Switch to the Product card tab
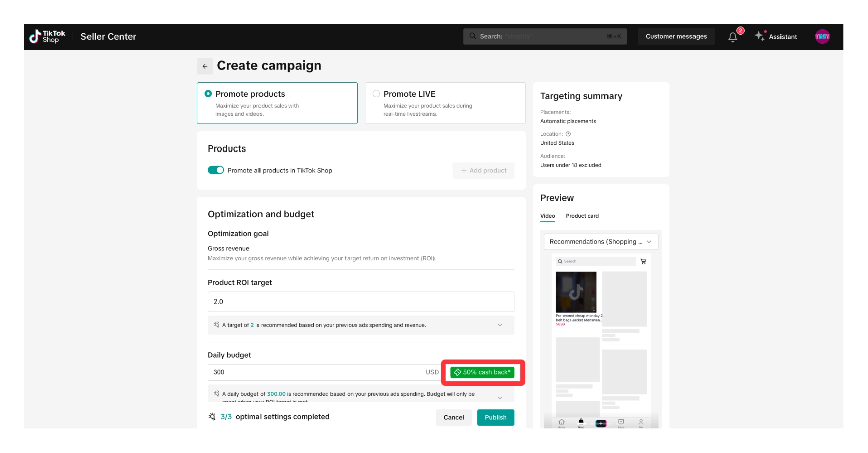 (x=582, y=216)
